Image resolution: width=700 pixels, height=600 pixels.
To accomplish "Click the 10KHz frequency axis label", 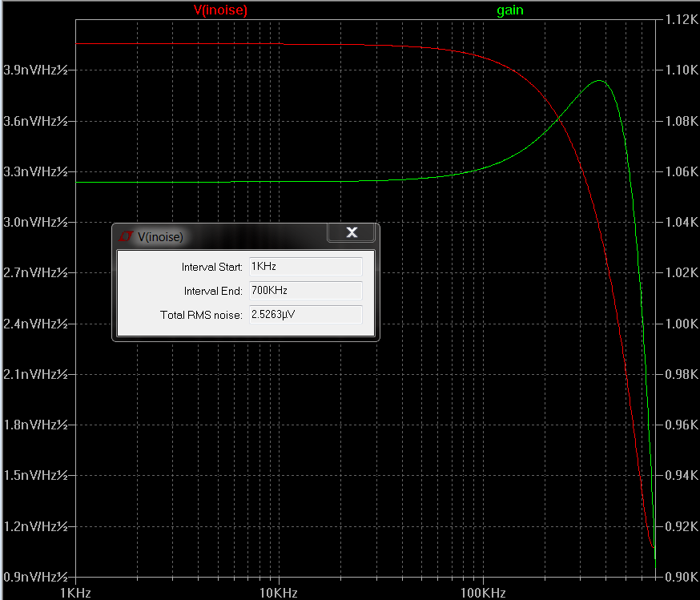I will [279, 593].
